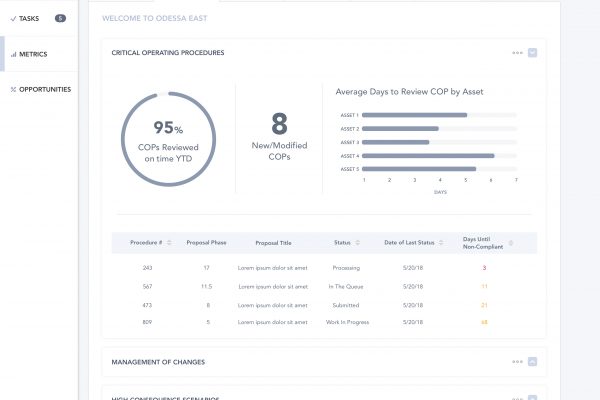600x400 pixels.
Task: Open Opportunities in the sidebar
Action: [x=39, y=89]
